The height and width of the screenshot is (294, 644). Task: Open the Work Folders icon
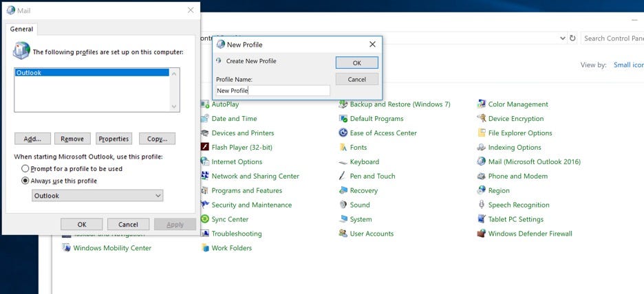click(x=205, y=248)
